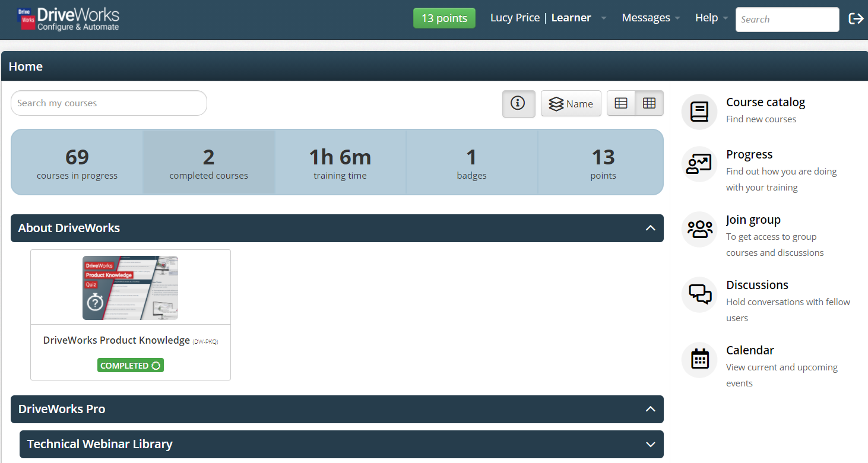Open the info button above course stats
The height and width of the screenshot is (463, 868).
coord(518,103)
